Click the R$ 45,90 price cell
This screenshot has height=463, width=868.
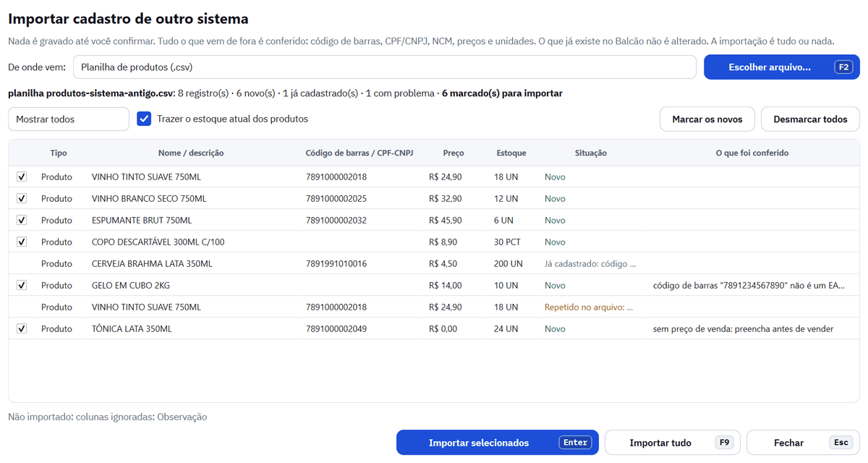point(445,220)
